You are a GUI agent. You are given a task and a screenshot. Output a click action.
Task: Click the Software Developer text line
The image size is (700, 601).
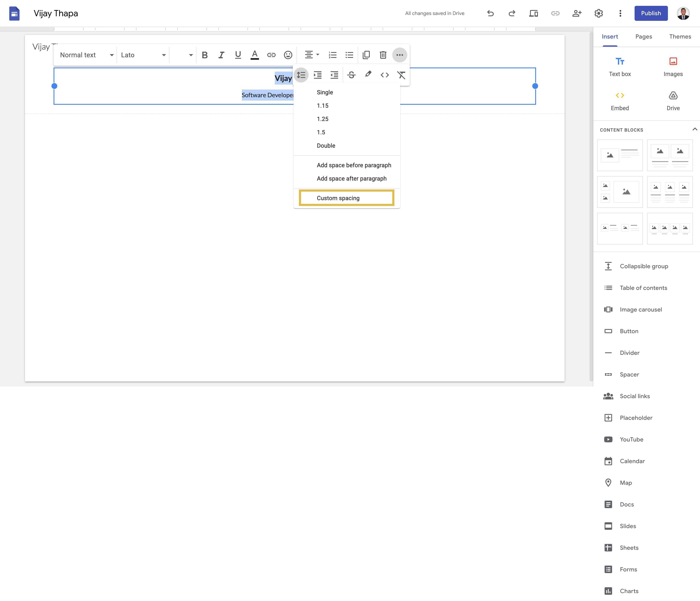pos(267,95)
